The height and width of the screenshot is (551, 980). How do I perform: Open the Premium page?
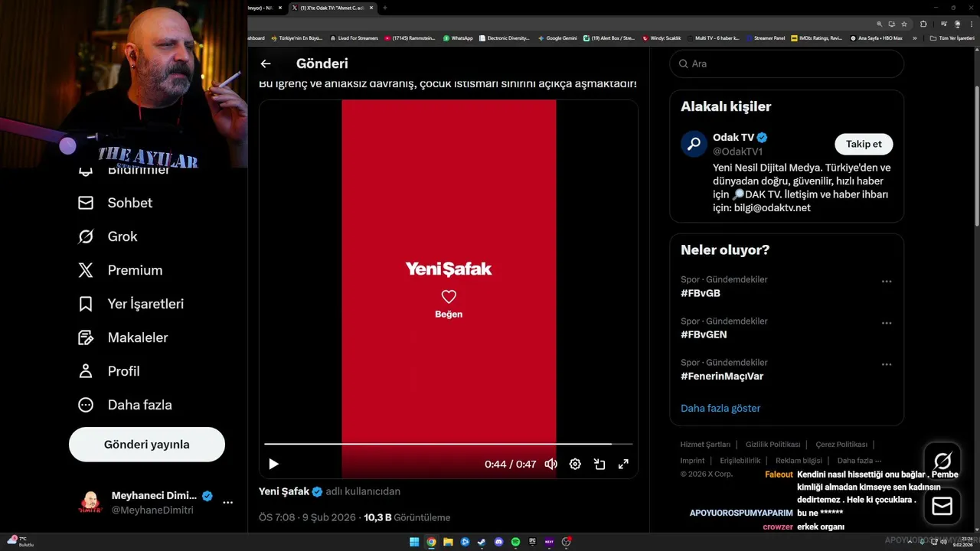pos(120,270)
